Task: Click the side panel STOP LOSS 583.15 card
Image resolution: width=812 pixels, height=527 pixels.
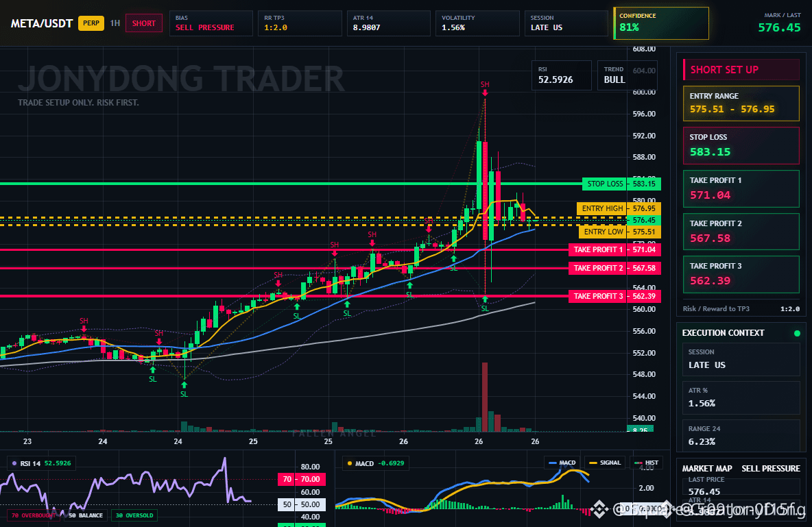Action: (741, 145)
